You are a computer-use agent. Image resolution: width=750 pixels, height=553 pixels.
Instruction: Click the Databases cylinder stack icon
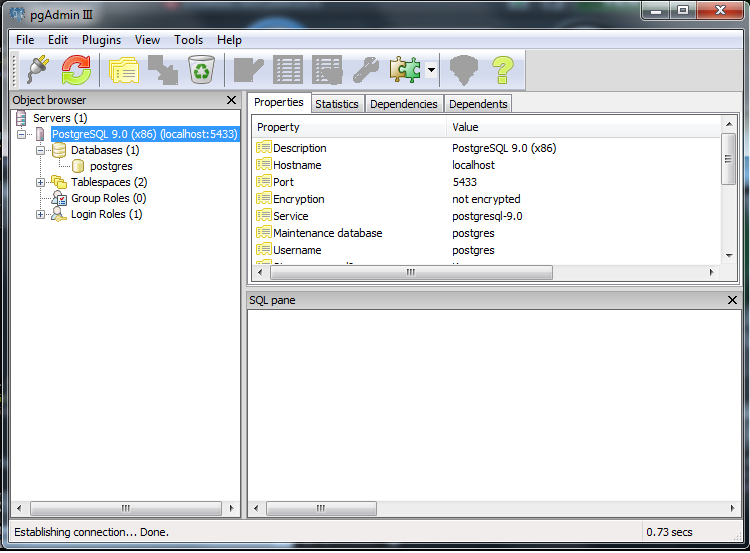coord(59,150)
